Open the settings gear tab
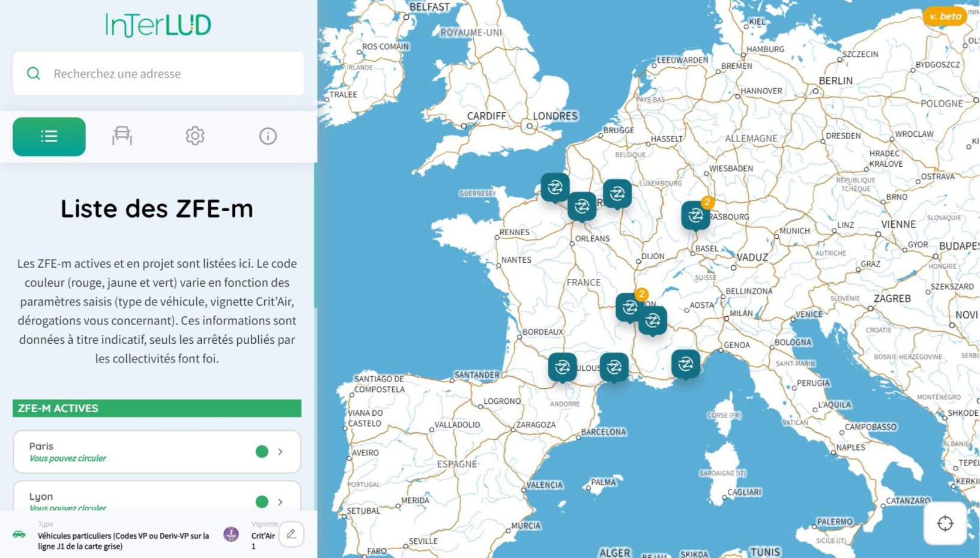The width and height of the screenshot is (980, 558). pos(195,136)
